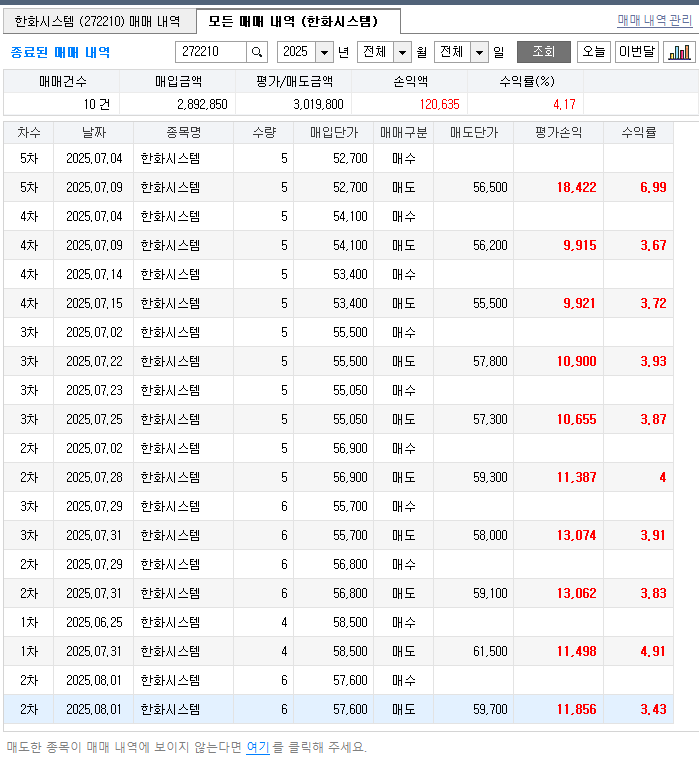Click the 매수 cell on the 57,600 row
This screenshot has width=699, height=757.
404,680
